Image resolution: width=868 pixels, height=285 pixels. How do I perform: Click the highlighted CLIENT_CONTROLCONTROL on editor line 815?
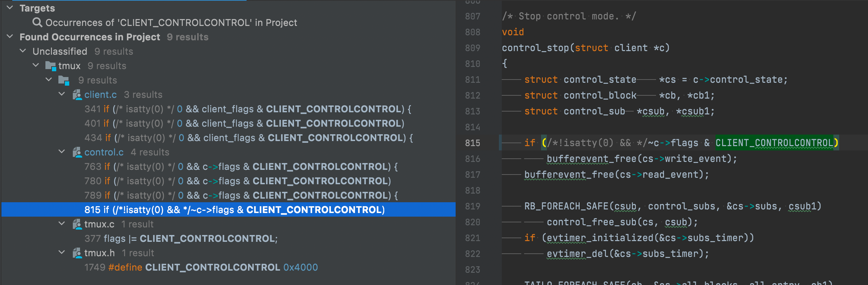tap(775, 142)
